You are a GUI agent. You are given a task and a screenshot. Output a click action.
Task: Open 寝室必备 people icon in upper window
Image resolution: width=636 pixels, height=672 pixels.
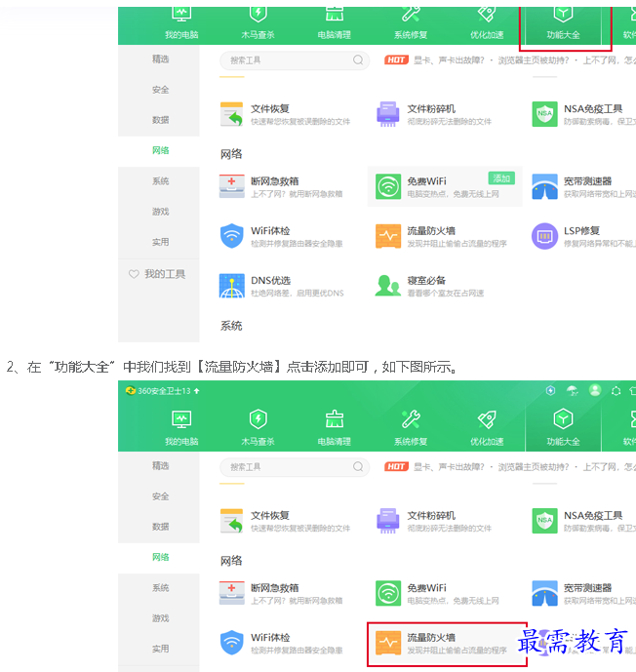click(388, 286)
